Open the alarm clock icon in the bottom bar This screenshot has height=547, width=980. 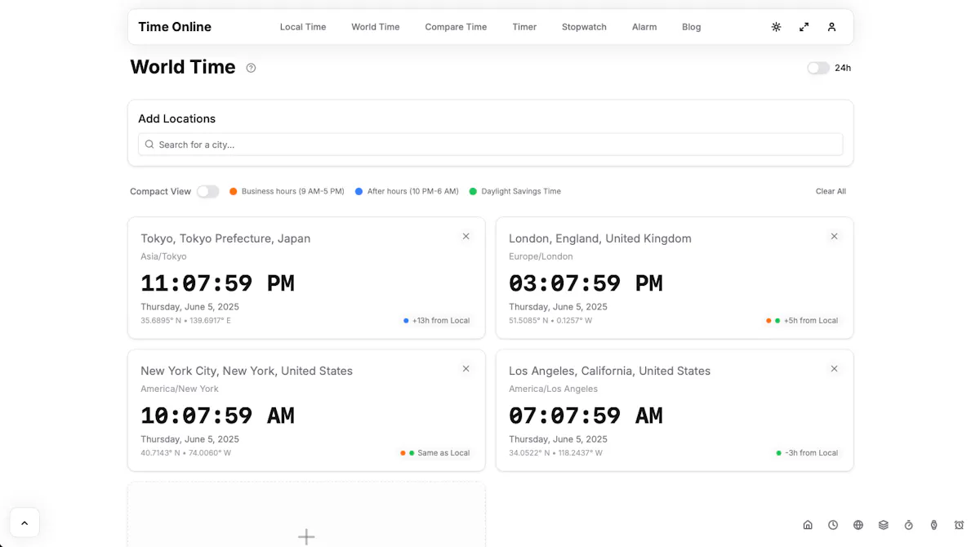pyautogui.click(x=960, y=525)
